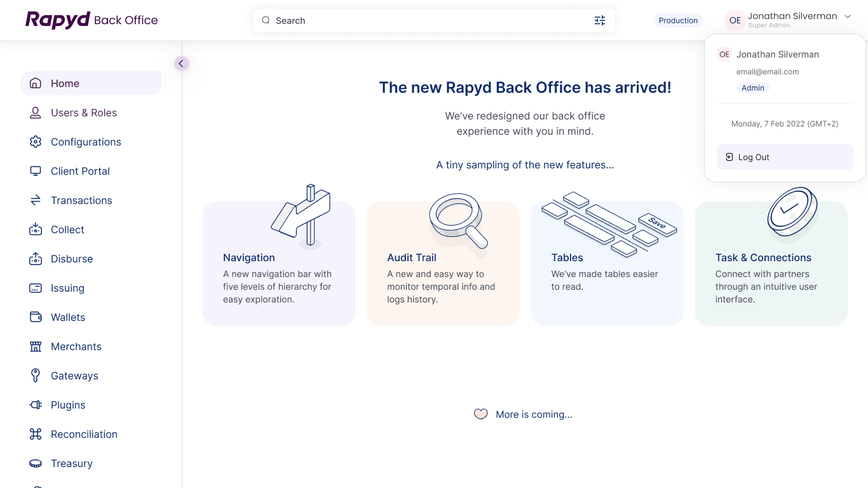868x488 pixels.
Task: Click the Gateways key icon
Action: [x=36, y=376]
